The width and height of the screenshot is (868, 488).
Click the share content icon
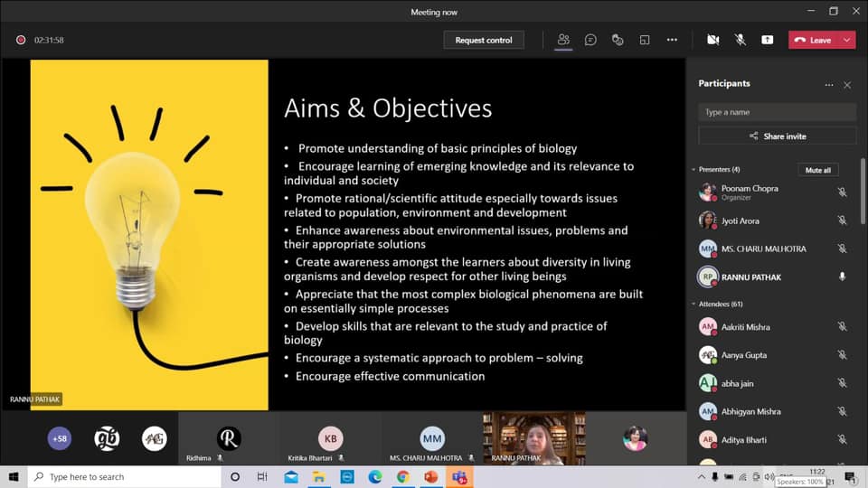click(x=767, y=40)
